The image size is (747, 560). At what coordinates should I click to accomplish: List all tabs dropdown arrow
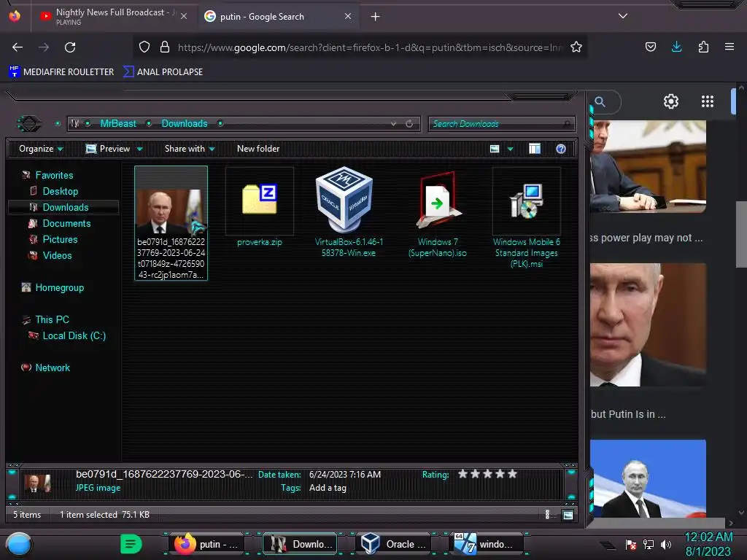(x=623, y=16)
